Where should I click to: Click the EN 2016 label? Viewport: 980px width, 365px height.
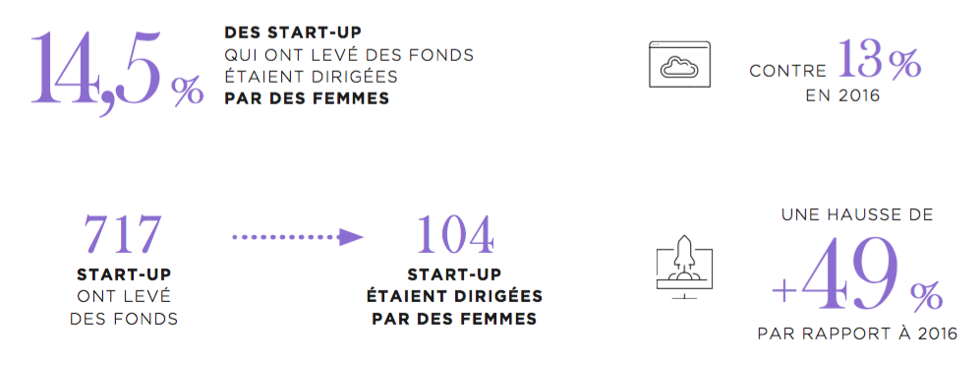point(841,96)
